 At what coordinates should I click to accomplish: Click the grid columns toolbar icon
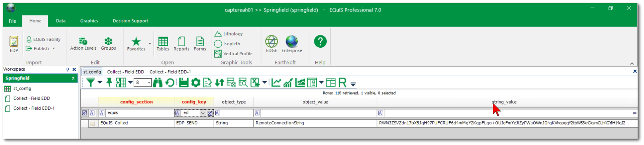tap(121, 82)
